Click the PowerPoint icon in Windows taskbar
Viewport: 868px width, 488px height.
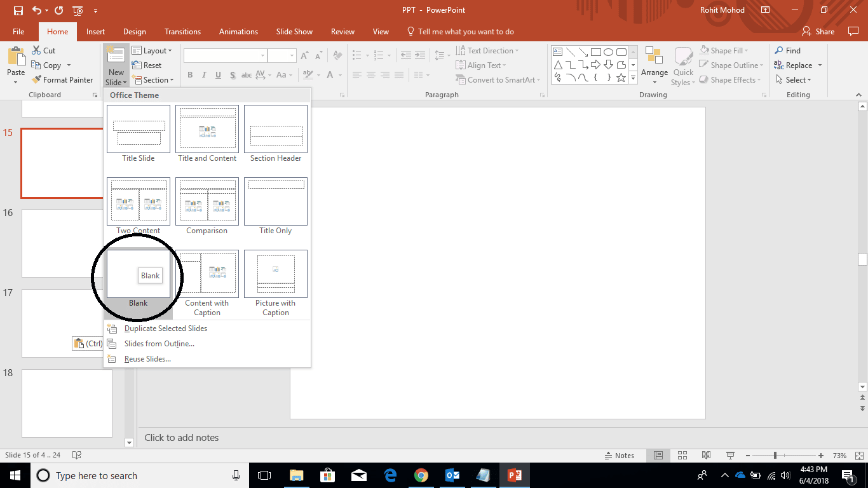pyautogui.click(x=513, y=475)
